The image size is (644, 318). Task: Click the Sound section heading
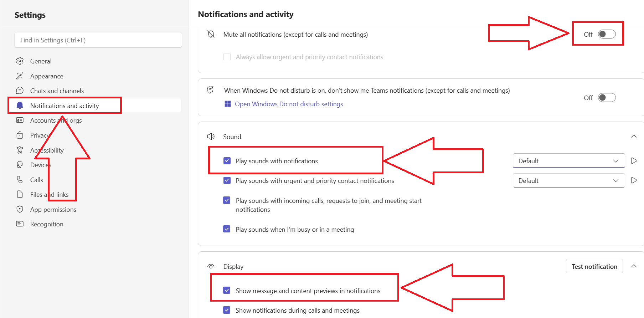pos(232,137)
